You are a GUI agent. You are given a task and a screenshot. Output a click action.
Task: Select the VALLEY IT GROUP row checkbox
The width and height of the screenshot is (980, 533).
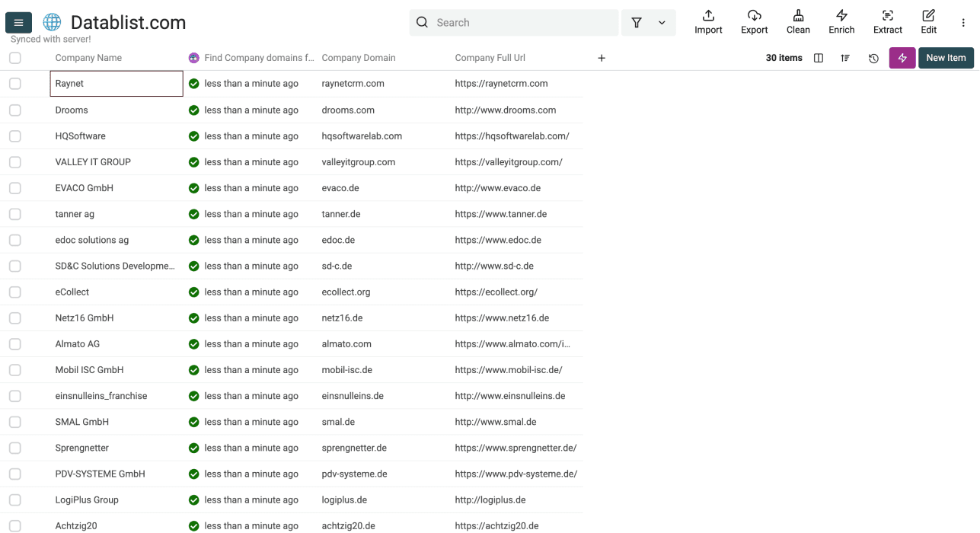tap(14, 161)
